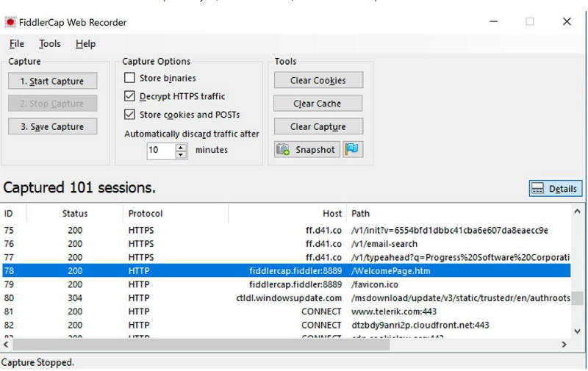Select session 80 ctldl.windowsupdate.com row
Viewport: 588px width, 371px height.
pos(287,298)
